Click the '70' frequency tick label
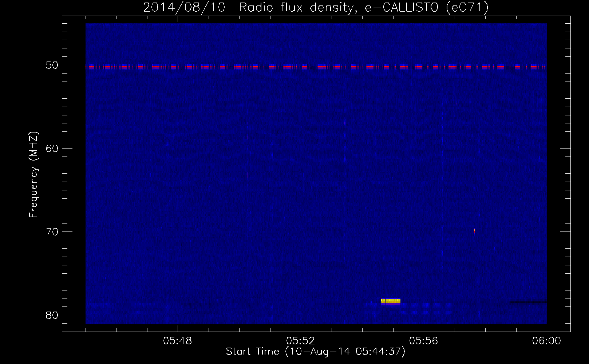589x364 pixels. click(x=52, y=232)
